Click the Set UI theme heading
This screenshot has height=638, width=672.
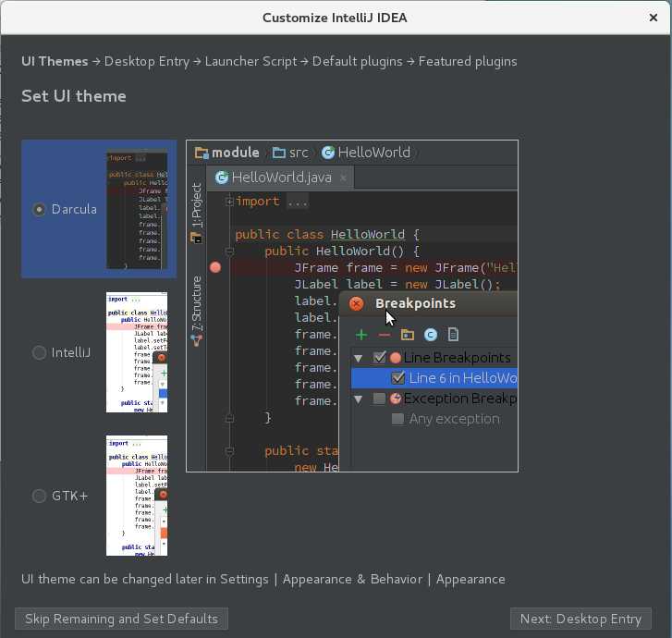[x=74, y=96]
